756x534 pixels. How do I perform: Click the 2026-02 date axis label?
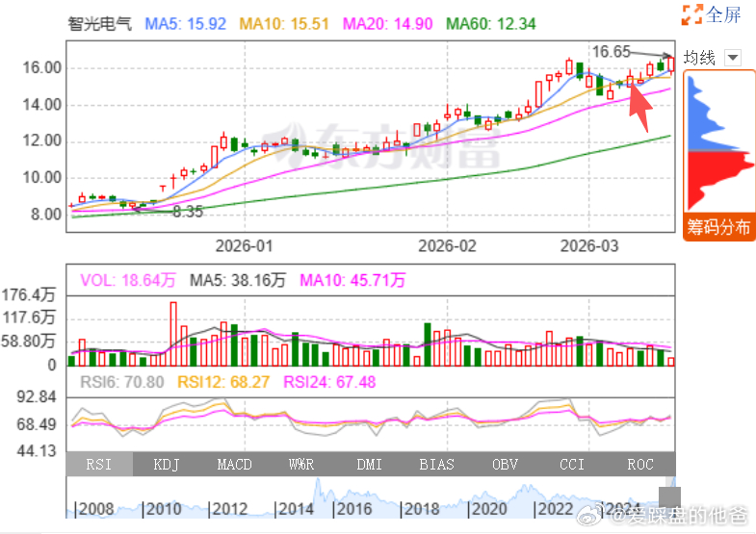click(x=447, y=246)
